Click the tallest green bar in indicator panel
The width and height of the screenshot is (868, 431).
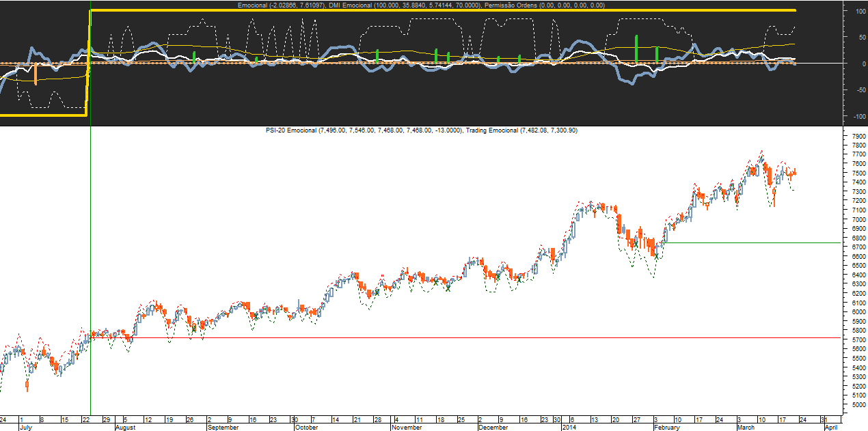click(636, 49)
